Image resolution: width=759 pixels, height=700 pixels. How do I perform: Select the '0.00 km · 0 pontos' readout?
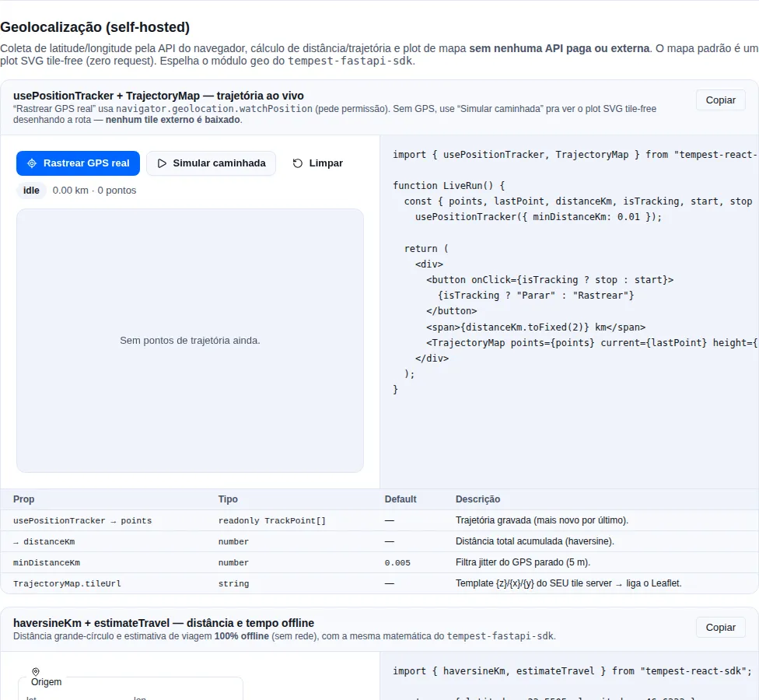tap(94, 191)
